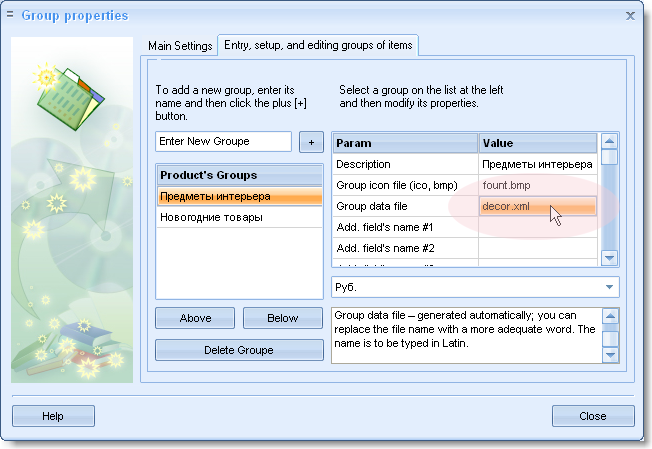Close the Group properties window with X
The height and width of the screenshot is (449, 652).
(630, 16)
